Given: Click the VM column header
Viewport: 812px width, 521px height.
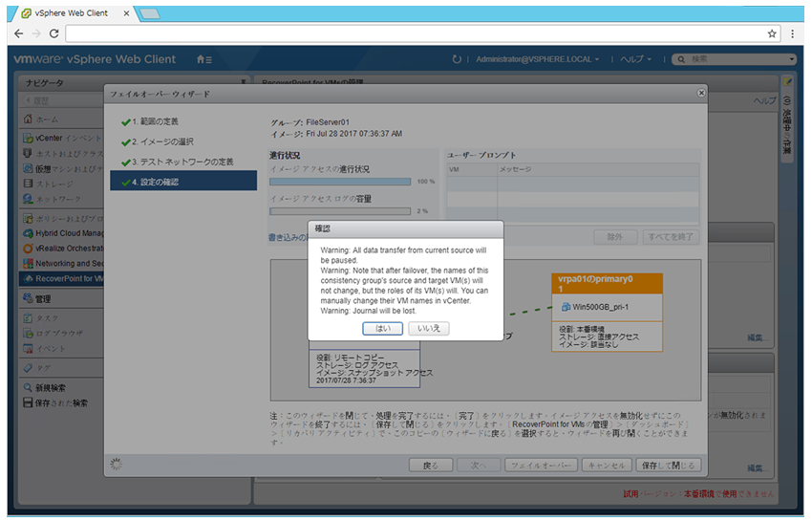Looking at the screenshot, I should 472,169.
